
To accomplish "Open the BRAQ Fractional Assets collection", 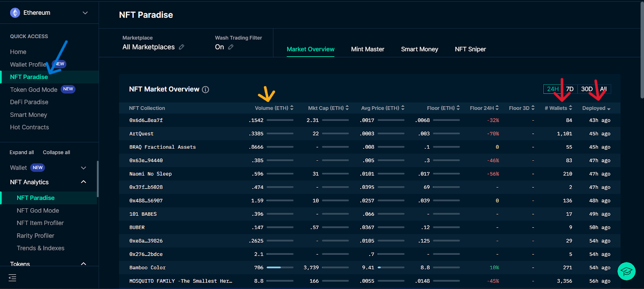I will (163, 147).
